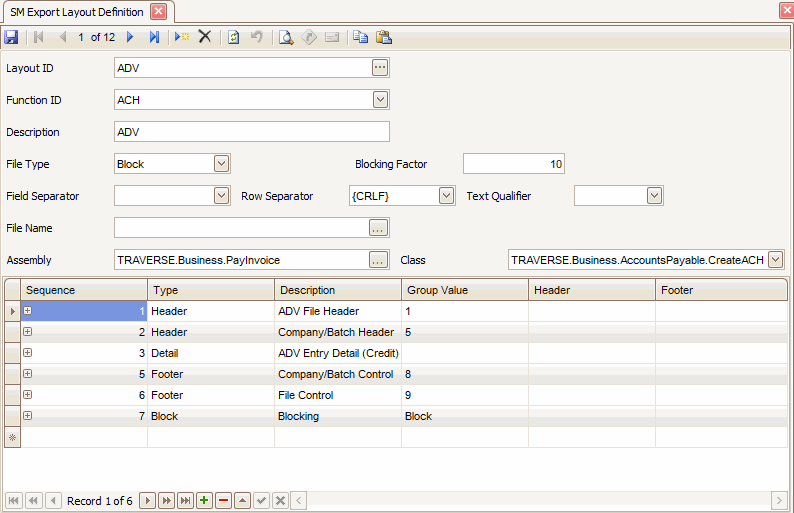Click the Save icon in toolbar
Image resolution: width=794 pixels, height=513 pixels.
[x=11, y=37]
